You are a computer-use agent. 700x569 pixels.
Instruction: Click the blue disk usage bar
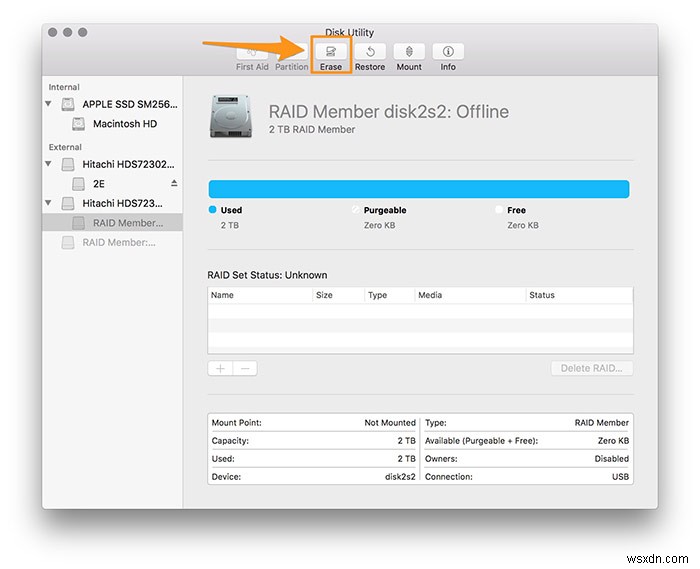[x=419, y=189]
